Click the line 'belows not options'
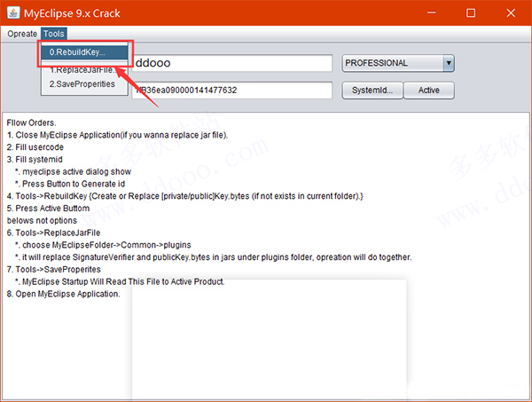Image resolution: width=532 pixels, height=402 pixels. tap(42, 221)
